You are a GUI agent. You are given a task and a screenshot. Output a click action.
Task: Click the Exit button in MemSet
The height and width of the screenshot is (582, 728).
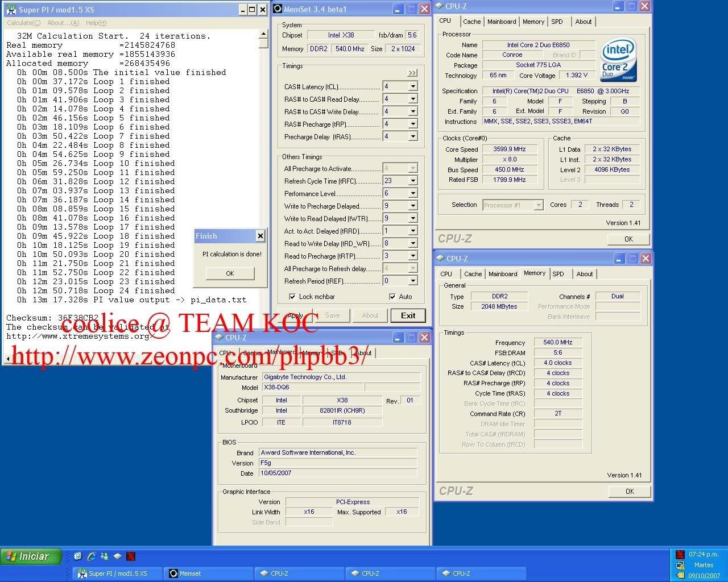408,315
